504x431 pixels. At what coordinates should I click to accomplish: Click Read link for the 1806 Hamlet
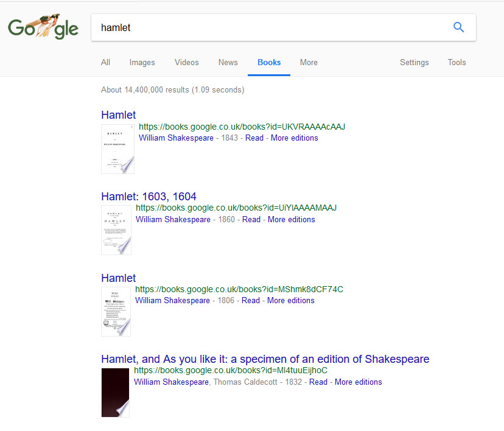pos(251,301)
